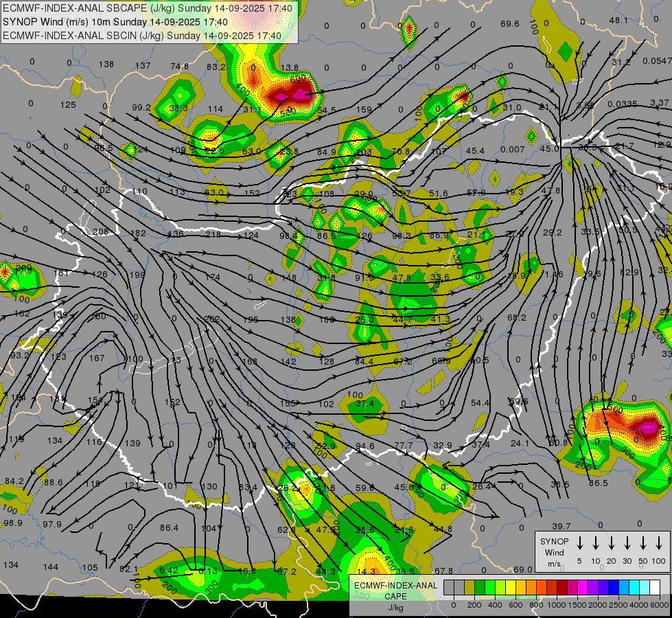Click the '48.1' value on the map

(618, 20)
